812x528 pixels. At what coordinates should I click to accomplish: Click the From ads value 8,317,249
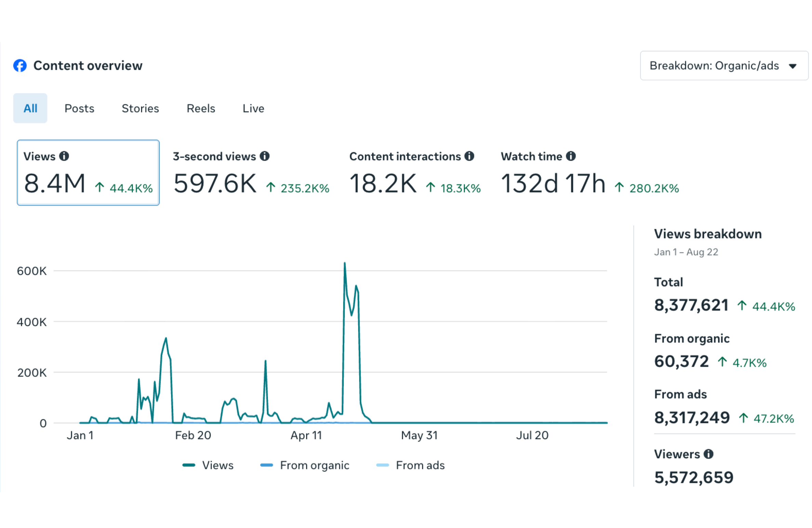pyautogui.click(x=692, y=418)
